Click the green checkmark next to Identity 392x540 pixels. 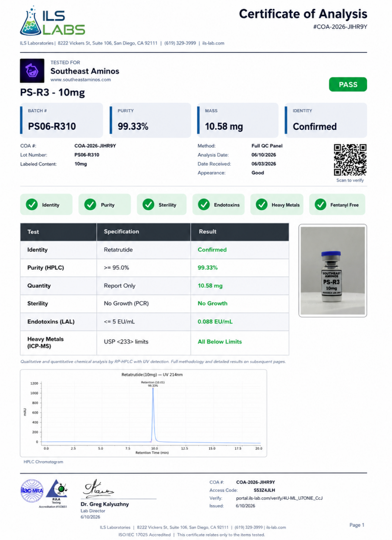(32, 204)
